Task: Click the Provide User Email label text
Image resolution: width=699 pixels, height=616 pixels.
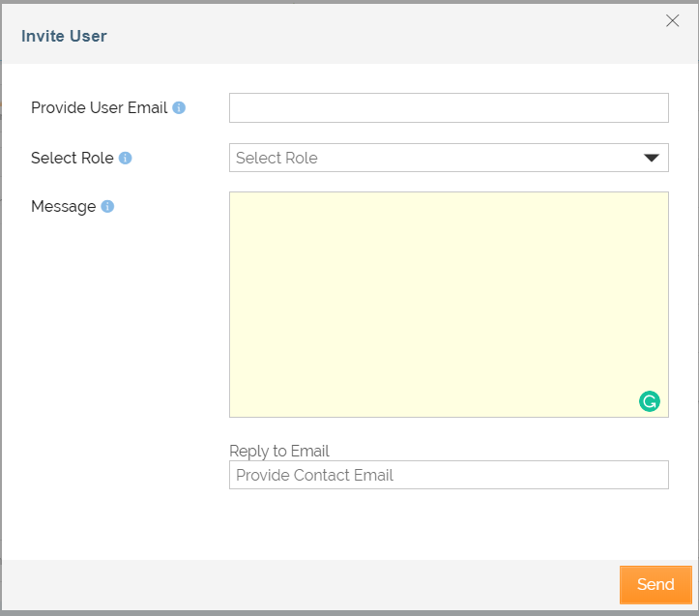Action: point(99,107)
